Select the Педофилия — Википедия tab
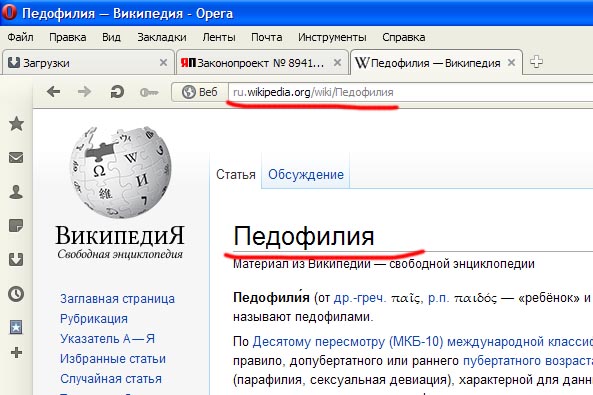 point(436,62)
